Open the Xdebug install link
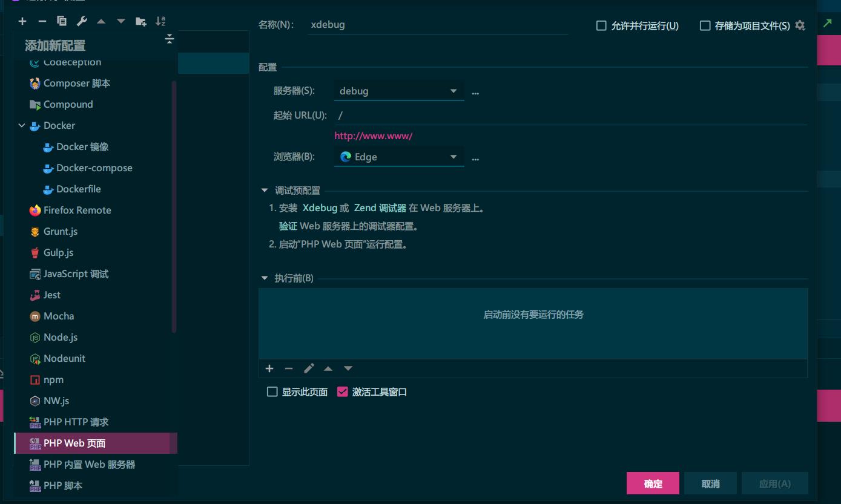Image resolution: width=841 pixels, height=504 pixels. coord(320,208)
